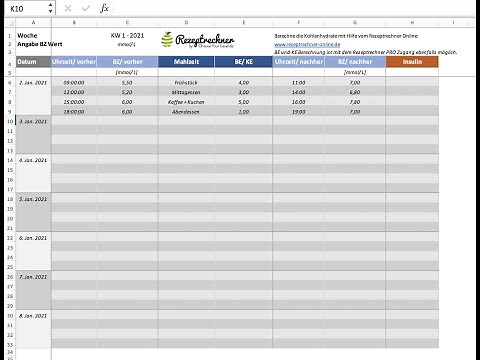
Task: Select column H header
Action: [412, 23]
